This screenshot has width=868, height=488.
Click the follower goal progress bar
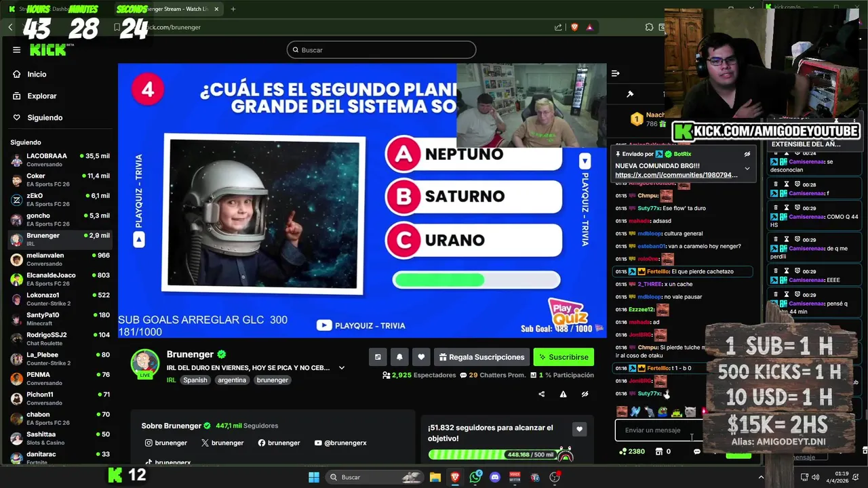click(x=500, y=455)
